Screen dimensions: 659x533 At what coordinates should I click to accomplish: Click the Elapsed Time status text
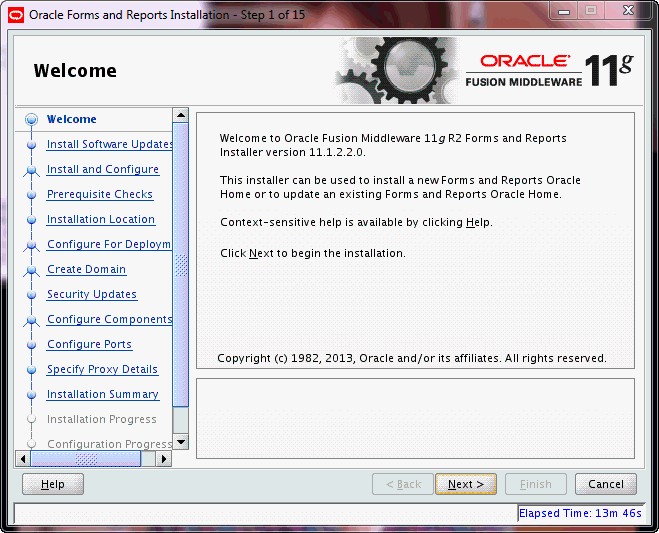coord(580,513)
